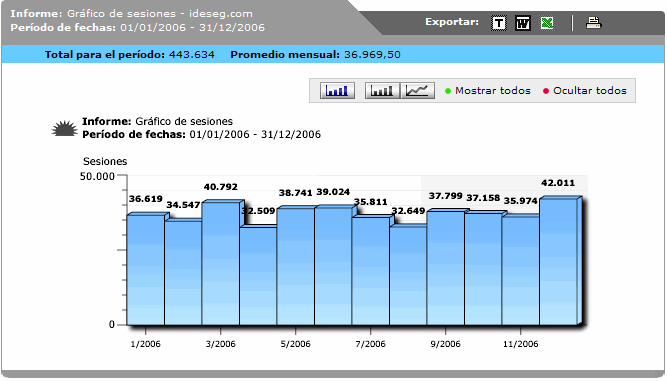Select the May bar labeled 38.741

(x=296, y=267)
